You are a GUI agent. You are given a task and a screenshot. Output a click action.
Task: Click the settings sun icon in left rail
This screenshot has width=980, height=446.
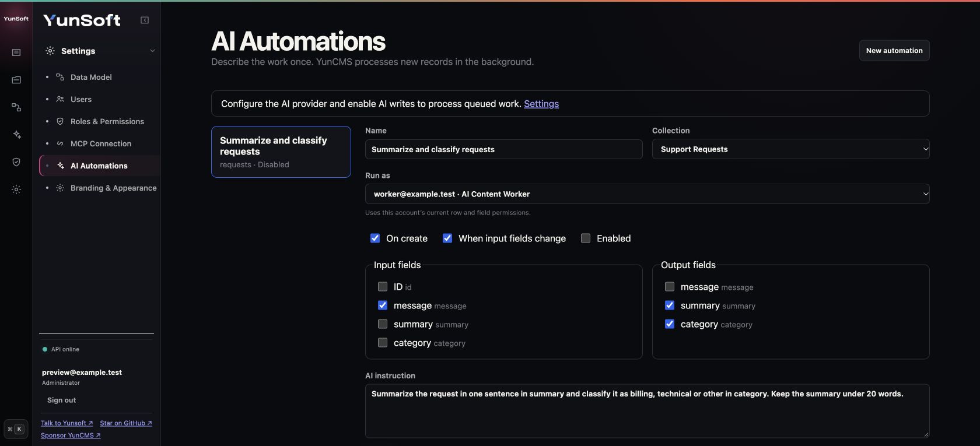tap(16, 189)
